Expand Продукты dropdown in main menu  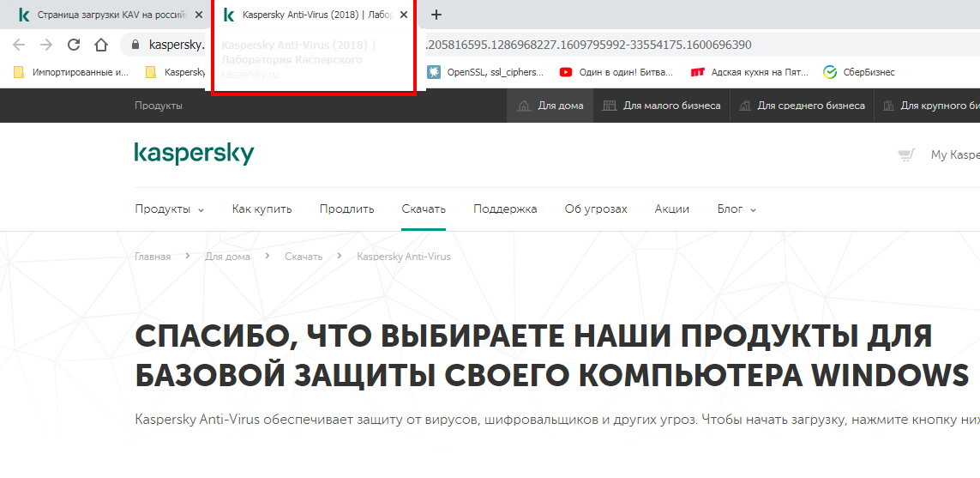[x=170, y=209]
